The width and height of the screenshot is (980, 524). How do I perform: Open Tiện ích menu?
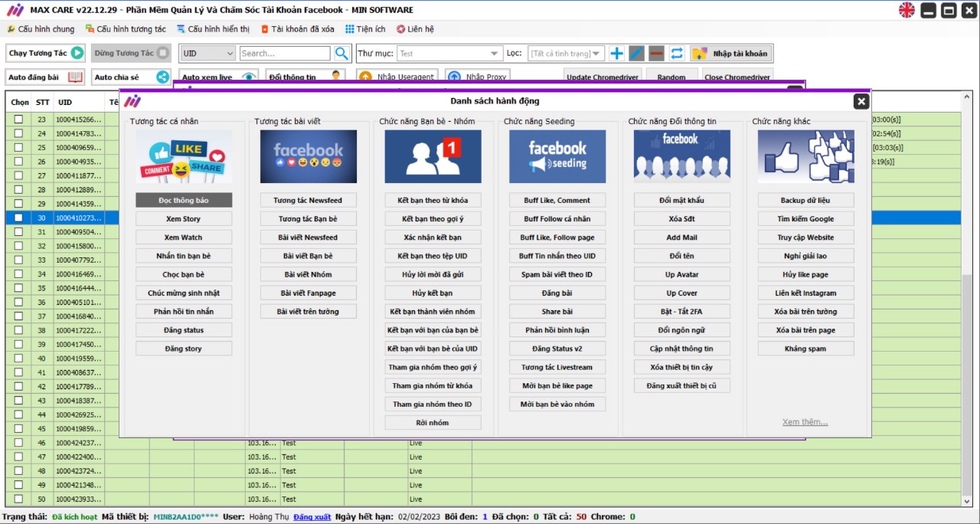(x=366, y=29)
